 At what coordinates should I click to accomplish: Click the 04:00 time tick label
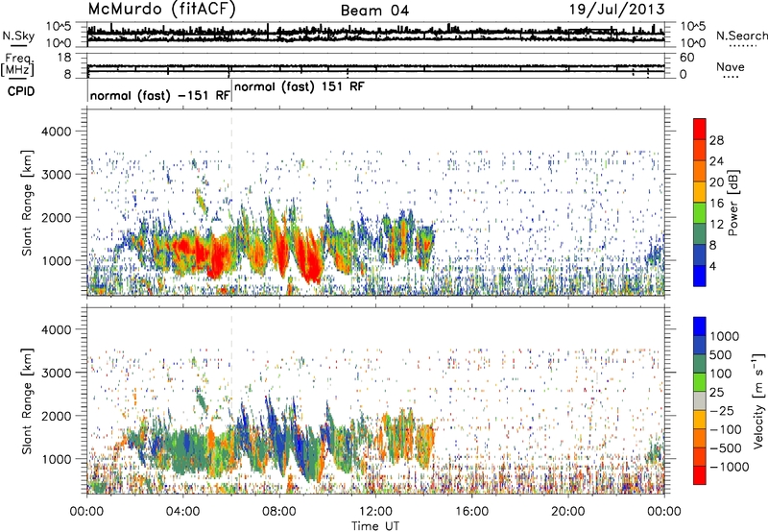183,512
